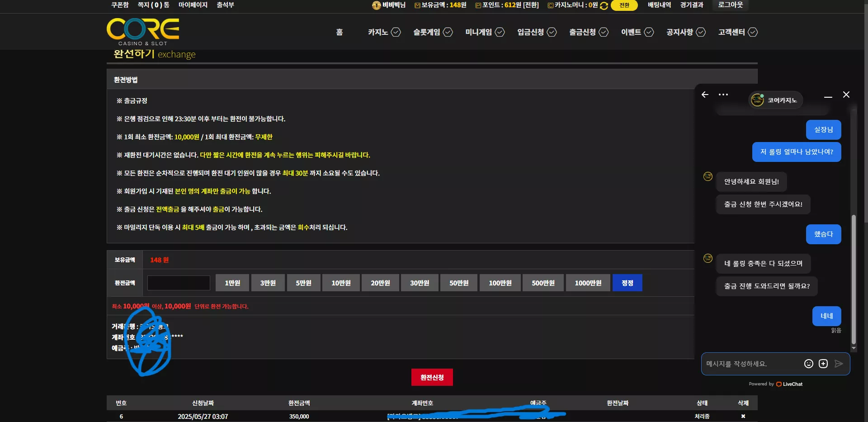Go back using the chat arrow icon
The image size is (868, 422).
pyautogui.click(x=705, y=95)
